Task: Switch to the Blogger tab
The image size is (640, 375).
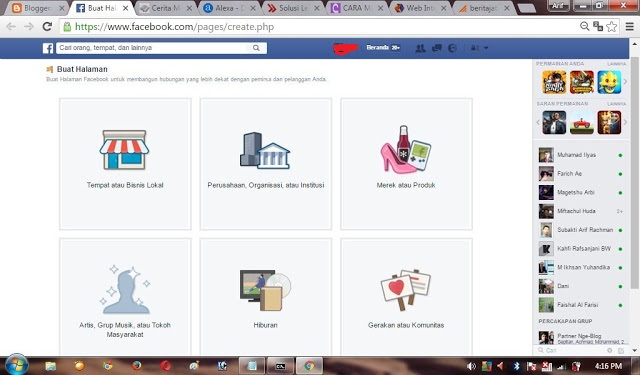Action: point(38,8)
